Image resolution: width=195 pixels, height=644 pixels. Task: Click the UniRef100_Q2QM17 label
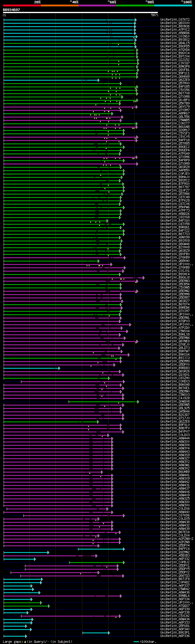pyautogui.click(x=175, y=130)
